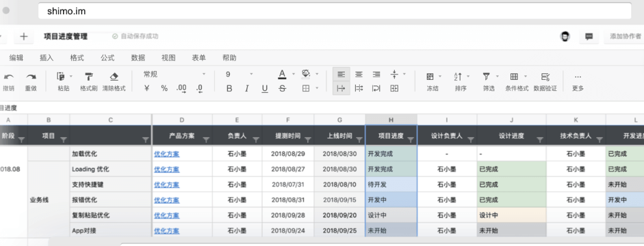Toggle Underline (U) formatting
Viewport: 644px width, 246px height.
pos(264,88)
